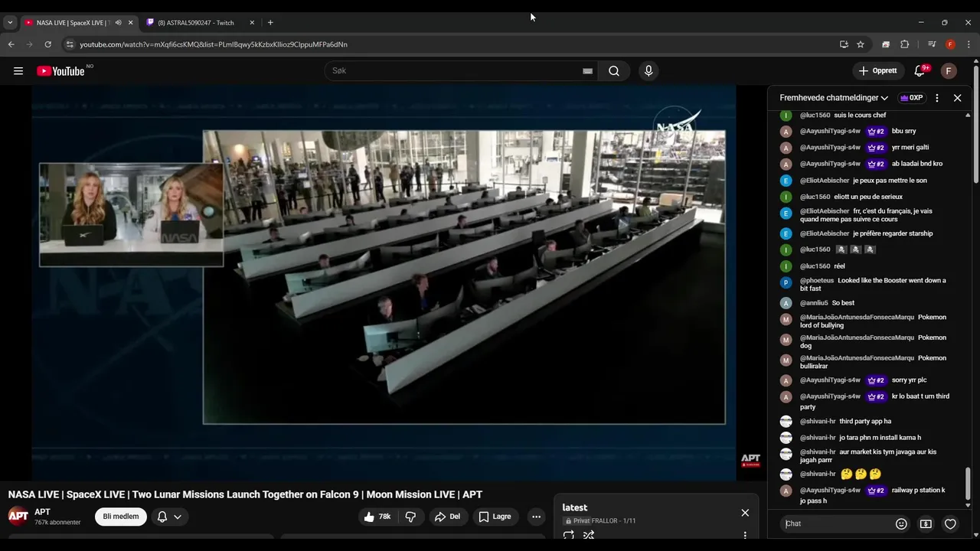Share the video with Del
Image resolution: width=980 pixels, height=551 pixels.
pos(448,517)
